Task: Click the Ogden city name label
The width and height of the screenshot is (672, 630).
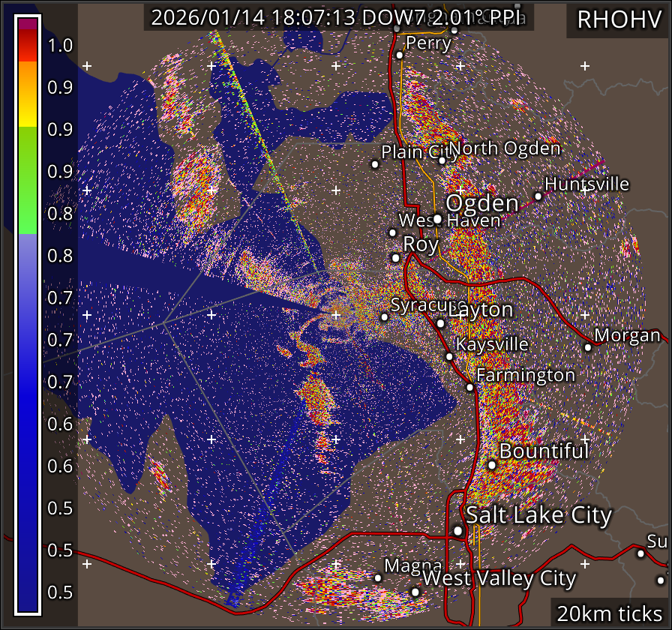Action: pyautogui.click(x=482, y=203)
